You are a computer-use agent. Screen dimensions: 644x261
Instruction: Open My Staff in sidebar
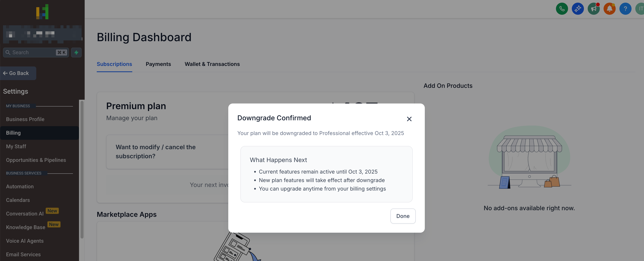[x=16, y=147]
